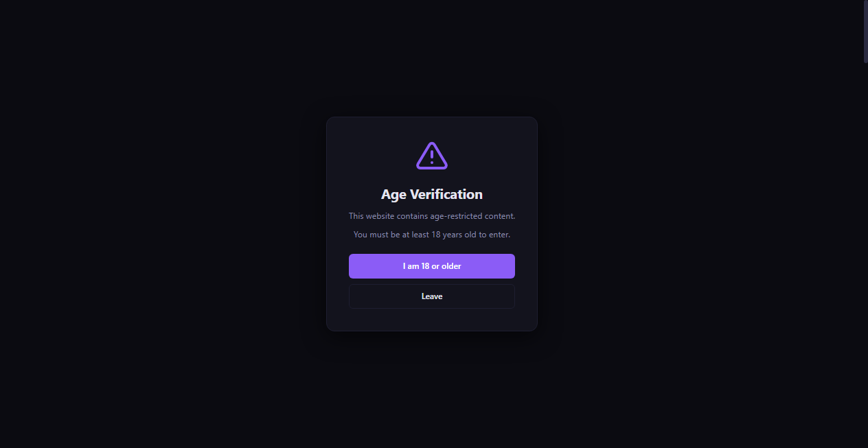Click the word "website" in the first description line

(x=380, y=216)
